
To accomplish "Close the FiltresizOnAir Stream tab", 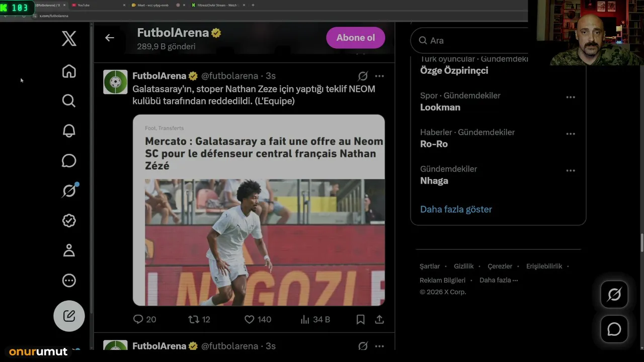I will (x=244, y=5).
